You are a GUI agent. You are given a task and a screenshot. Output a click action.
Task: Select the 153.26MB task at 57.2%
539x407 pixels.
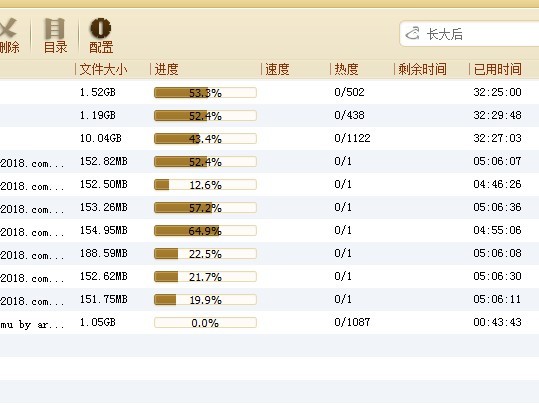click(270, 208)
